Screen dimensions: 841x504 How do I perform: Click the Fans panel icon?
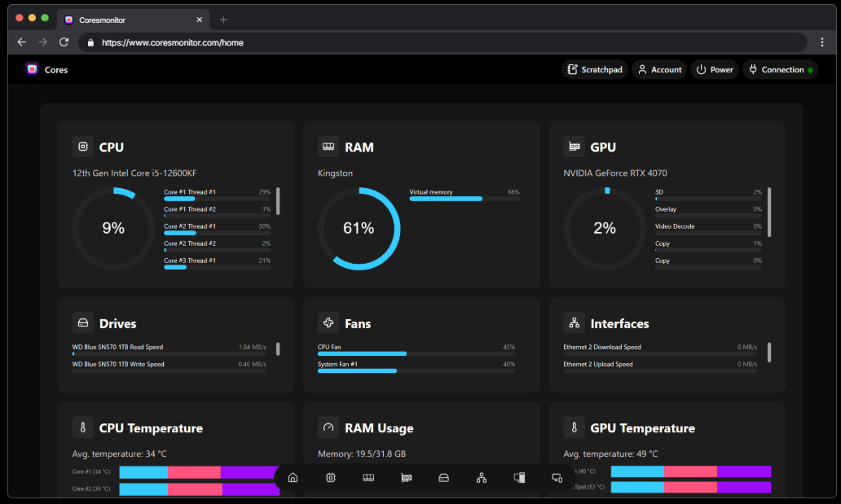pyautogui.click(x=327, y=322)
